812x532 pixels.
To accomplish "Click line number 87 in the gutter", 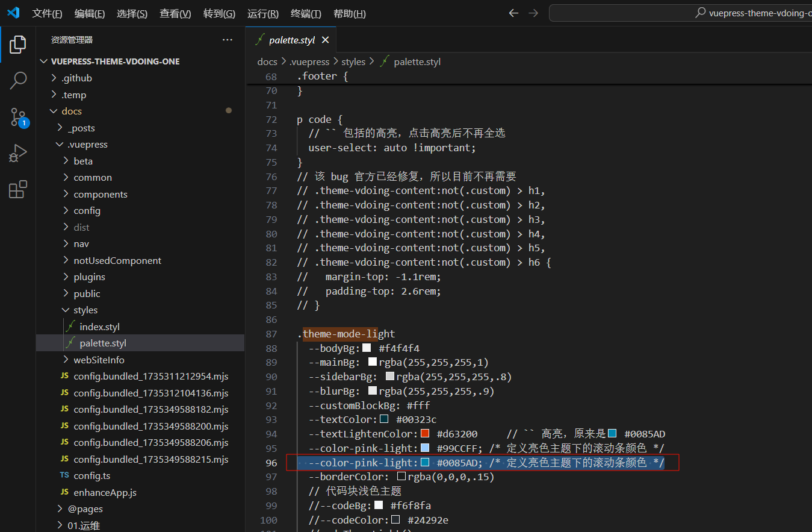I will pyautogui.click(x=271, y=334).
